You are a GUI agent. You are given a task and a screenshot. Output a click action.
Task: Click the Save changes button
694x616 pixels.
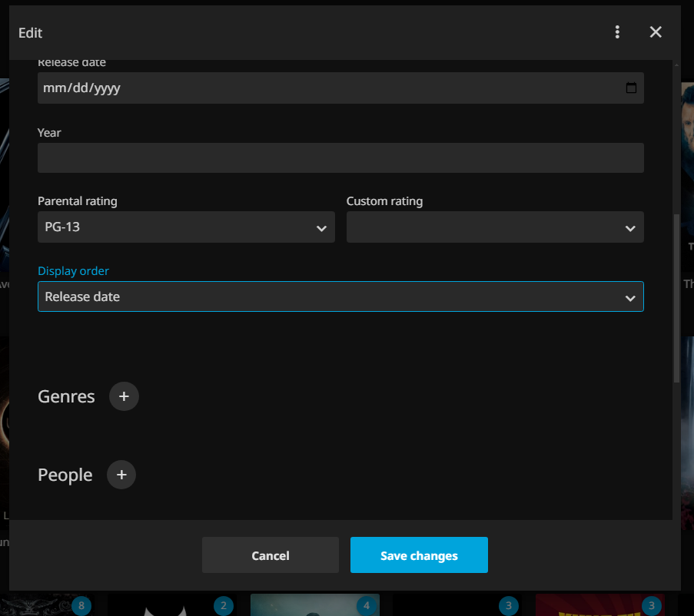pyautogui.click(x=419, y=555)
